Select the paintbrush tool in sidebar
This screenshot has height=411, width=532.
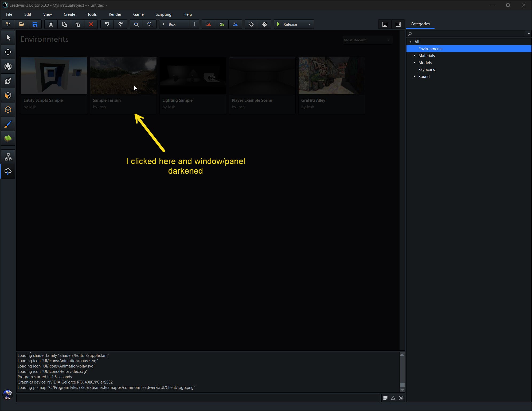click(x=8, y=124)
